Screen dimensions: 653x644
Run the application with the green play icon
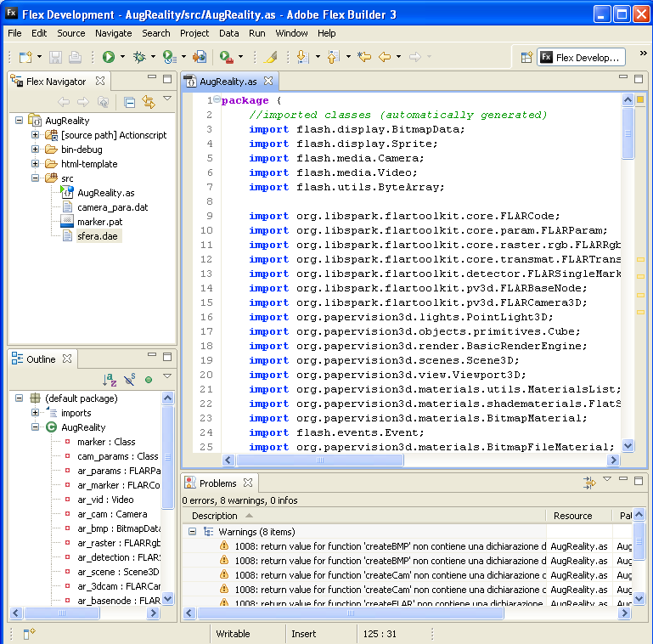point(109,57)
